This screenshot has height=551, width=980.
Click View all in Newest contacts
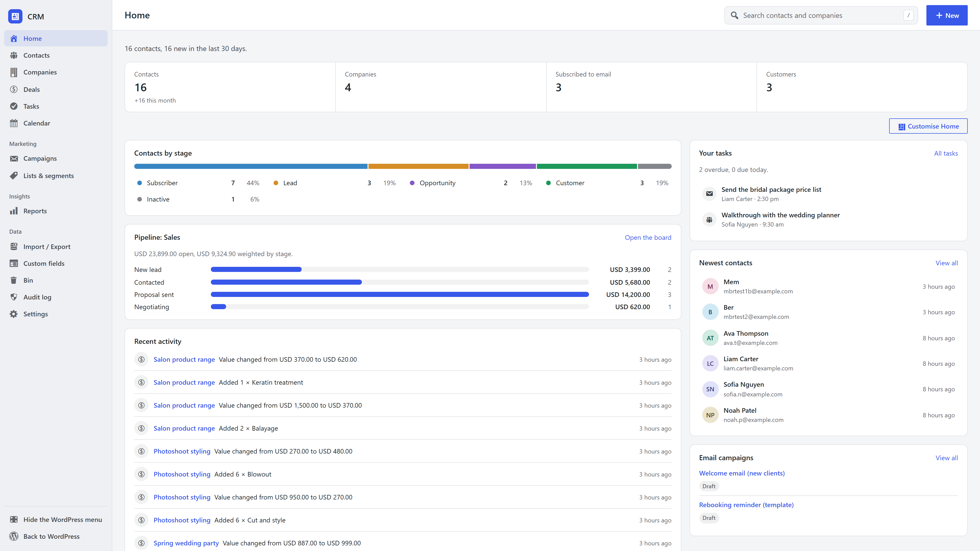tap(947, 263)
